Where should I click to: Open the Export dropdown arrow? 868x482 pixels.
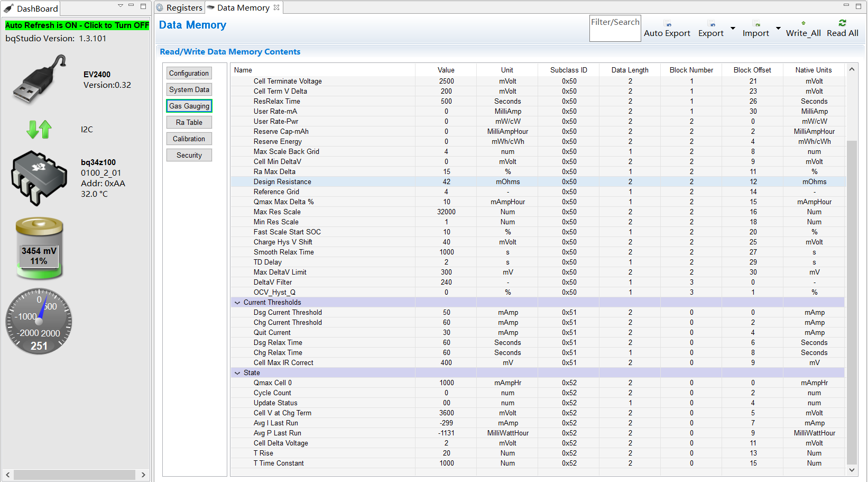(733, 29)
